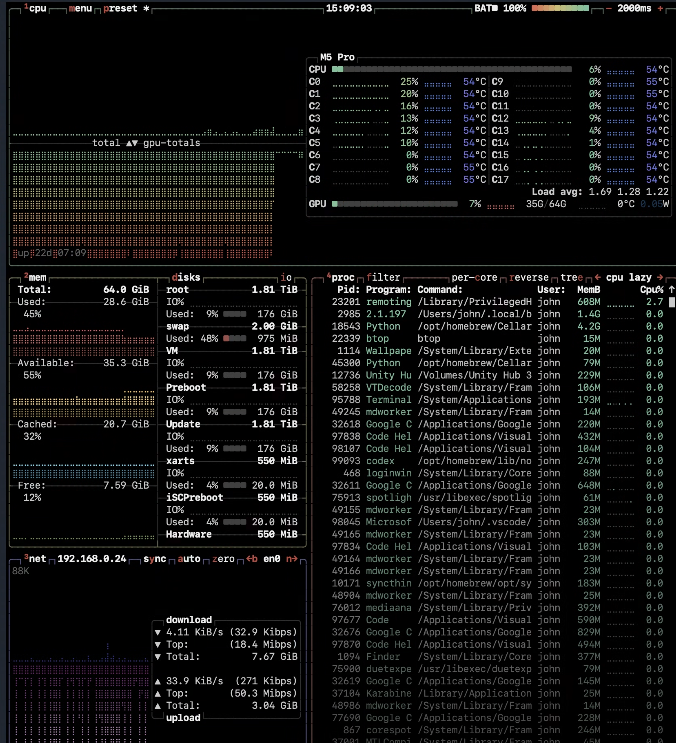Open the process filter field
This screenshot has width=676, height=743.
tap(383, 277)
